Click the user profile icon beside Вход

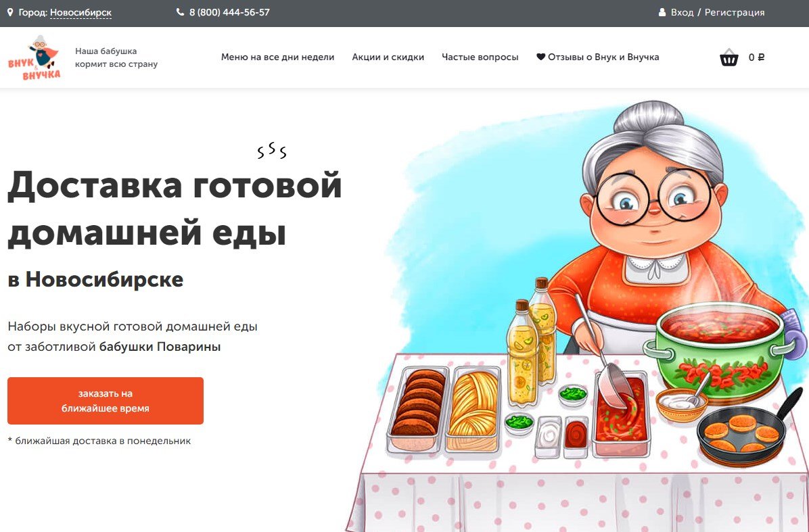pyautogui.click(x=662, y=12)
